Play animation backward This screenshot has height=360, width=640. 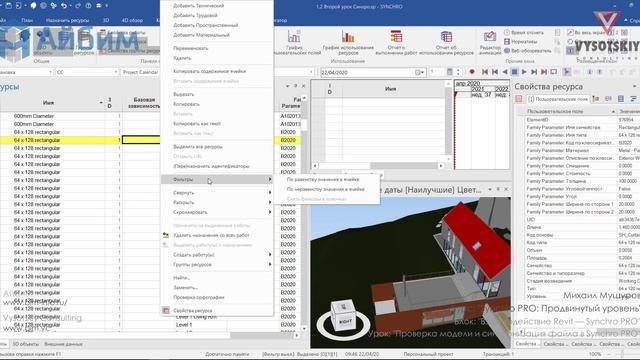click(x=504, y=72)
